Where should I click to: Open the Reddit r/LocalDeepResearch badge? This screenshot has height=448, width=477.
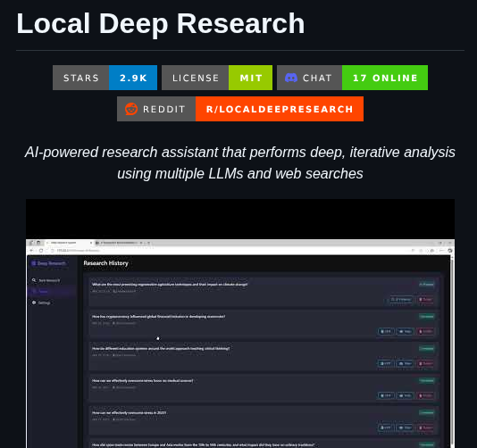tap(240, 109)
